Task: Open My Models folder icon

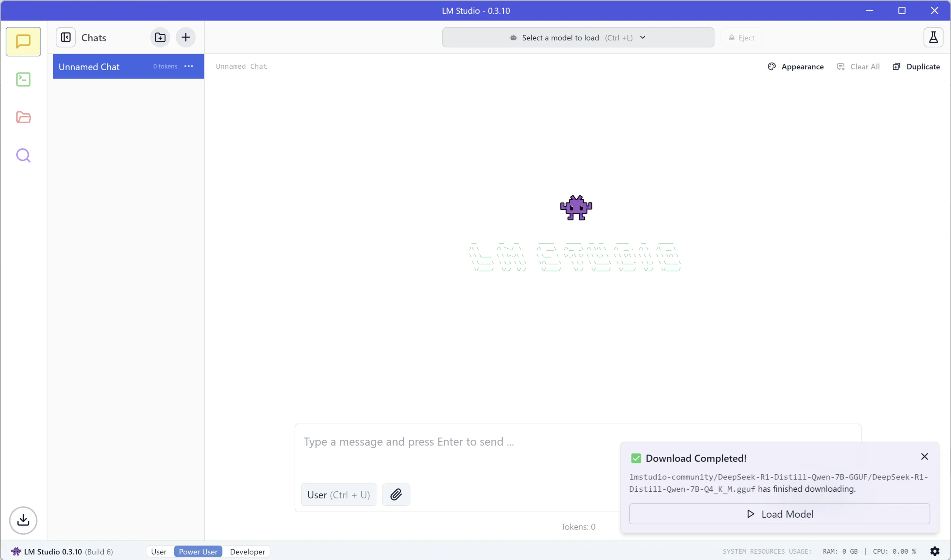Action: pos(23,117)
